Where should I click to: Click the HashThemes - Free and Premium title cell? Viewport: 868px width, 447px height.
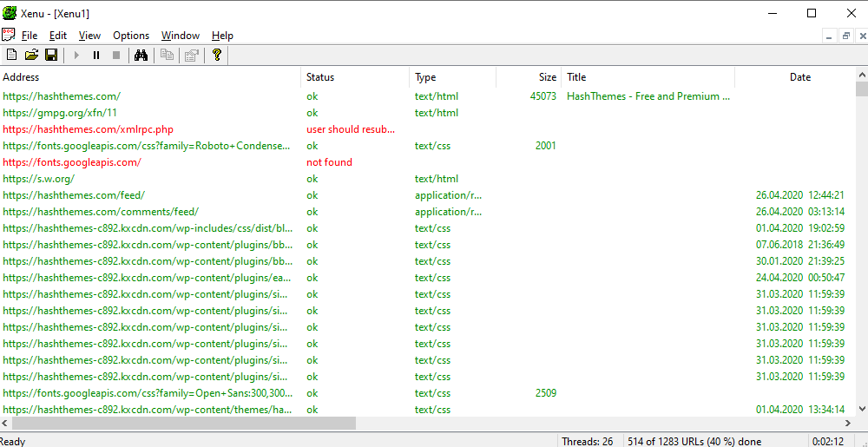[x=648, y=96]
